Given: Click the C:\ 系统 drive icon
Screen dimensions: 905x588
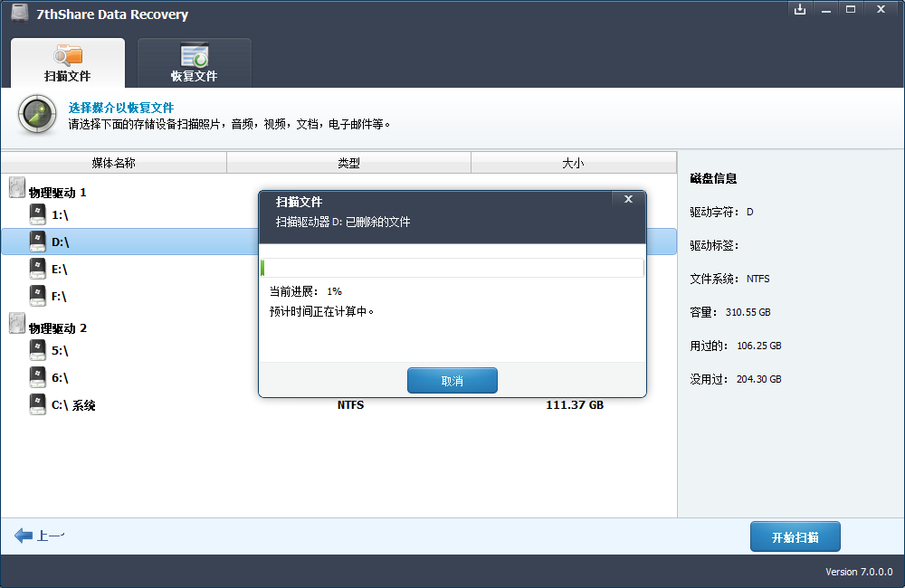Looking at the screenshot, I should click(37, 404).
